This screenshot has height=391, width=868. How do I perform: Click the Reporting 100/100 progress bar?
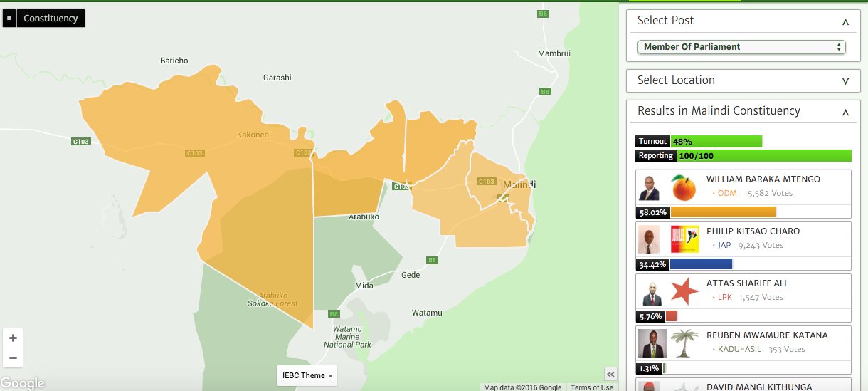click(764, 155)
